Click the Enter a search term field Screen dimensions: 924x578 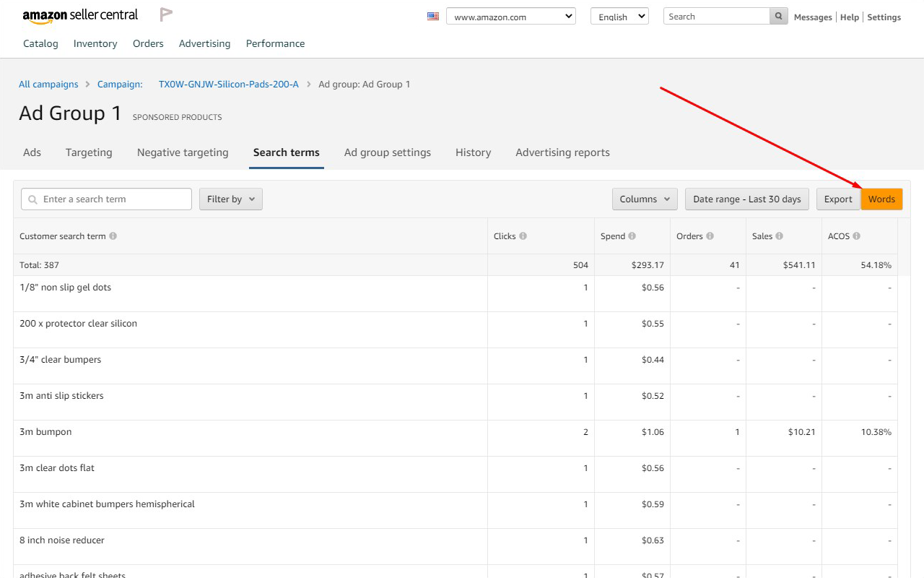[106, 199]
